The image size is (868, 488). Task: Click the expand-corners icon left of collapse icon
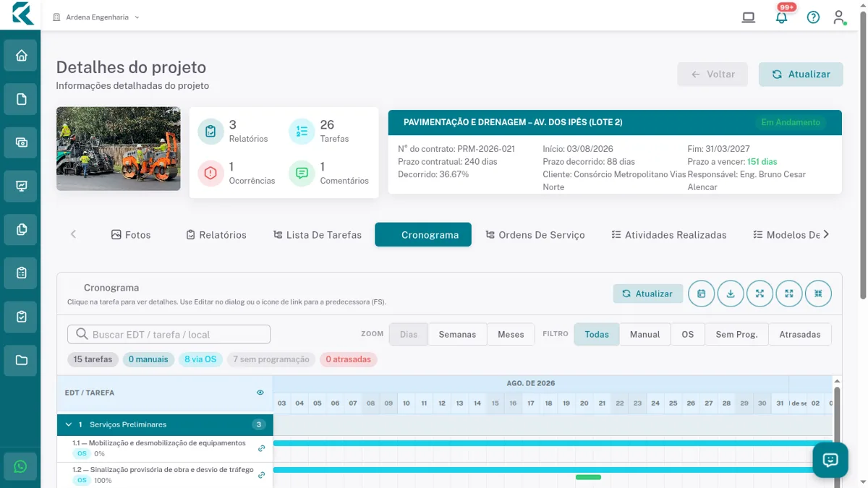(x=789, y=294)
